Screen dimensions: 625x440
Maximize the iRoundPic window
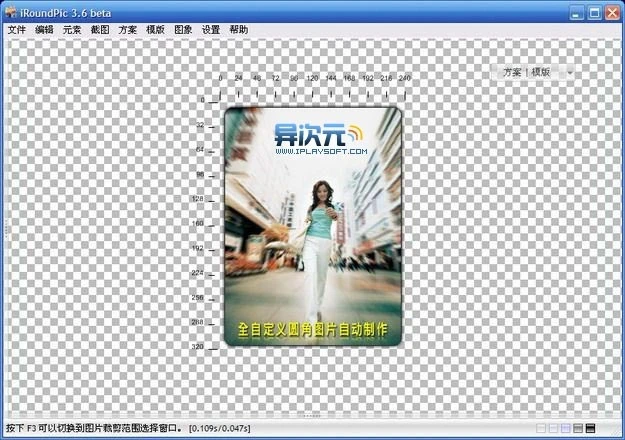tap(594, 12)
